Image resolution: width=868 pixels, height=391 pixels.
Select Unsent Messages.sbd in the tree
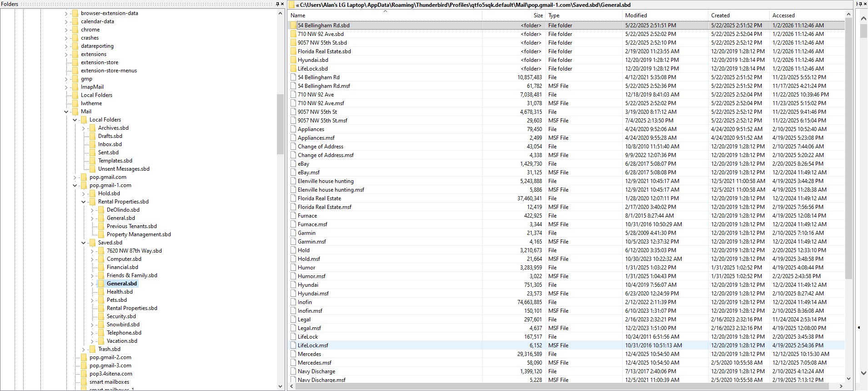[x=124, y=169]
